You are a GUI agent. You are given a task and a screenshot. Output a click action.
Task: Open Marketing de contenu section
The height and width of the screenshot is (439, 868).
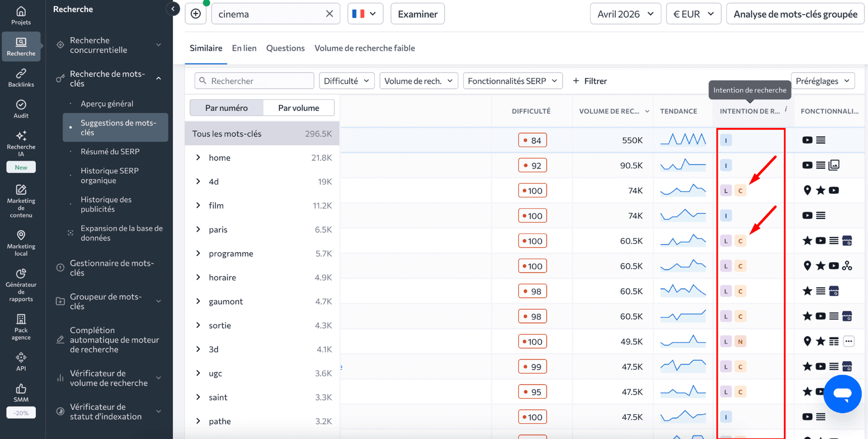click(x=21, y=201)
